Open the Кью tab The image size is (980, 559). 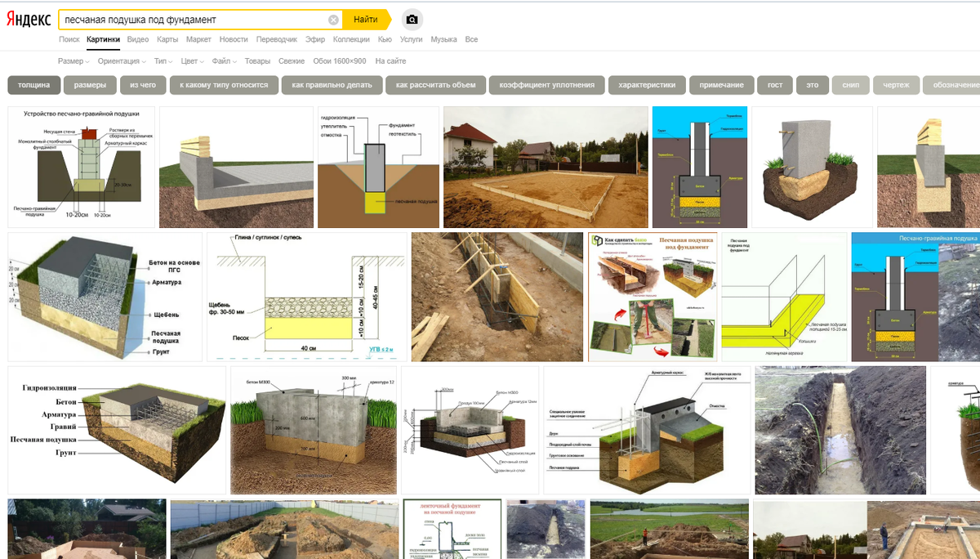(385, 39)
